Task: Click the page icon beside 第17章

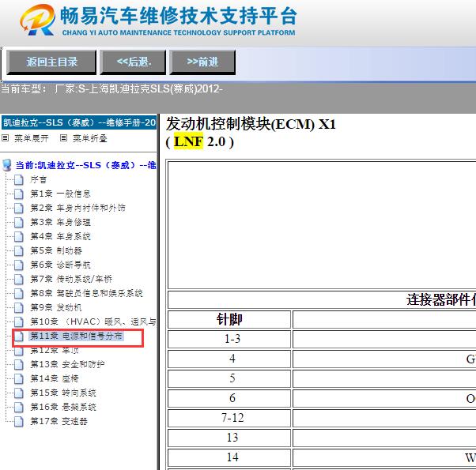Action: click(x=19, y=421)
